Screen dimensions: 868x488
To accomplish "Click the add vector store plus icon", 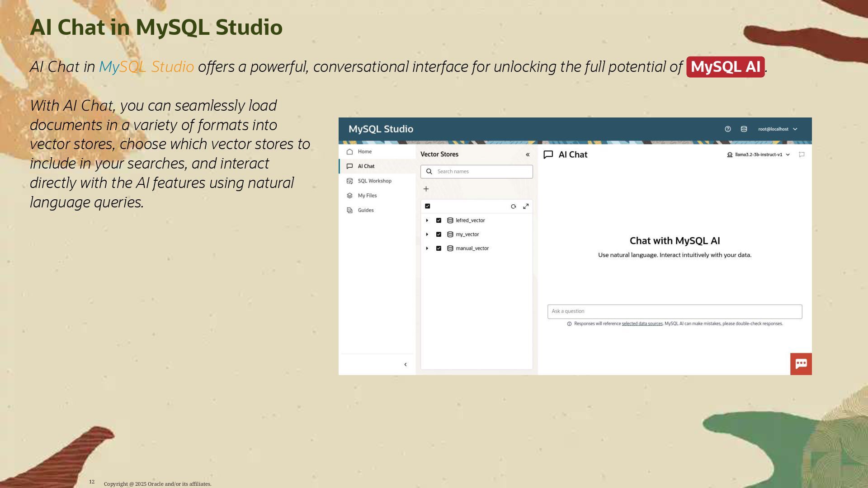I will (426, 189).
